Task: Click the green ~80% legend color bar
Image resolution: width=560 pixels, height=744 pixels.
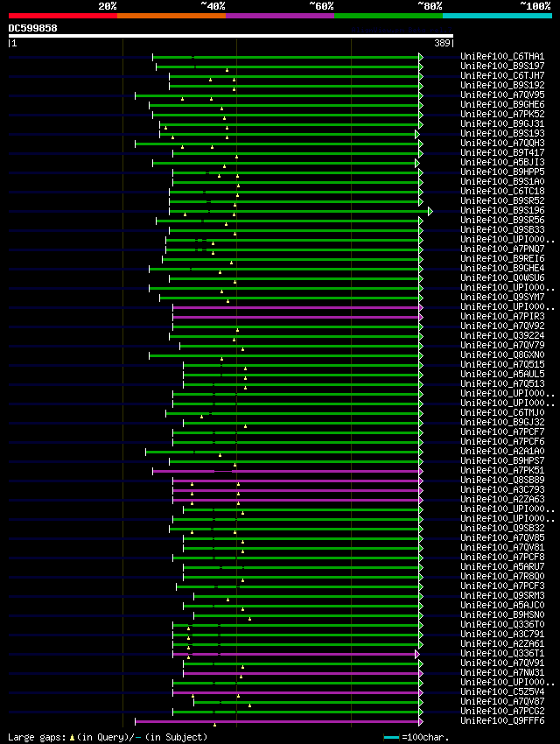Action: [388, 16]
